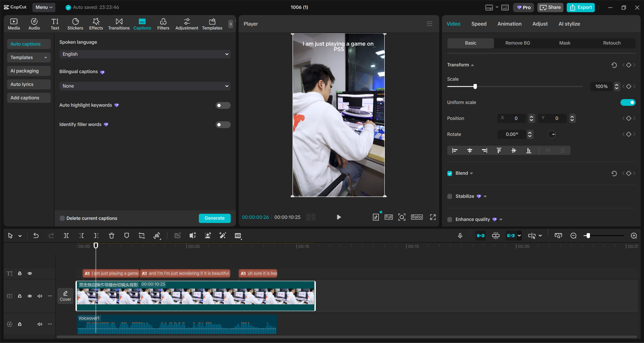The width and height of the screenshot is (644, 343).
Task: Enable Identify filler words
Action: tap(223, 125)
